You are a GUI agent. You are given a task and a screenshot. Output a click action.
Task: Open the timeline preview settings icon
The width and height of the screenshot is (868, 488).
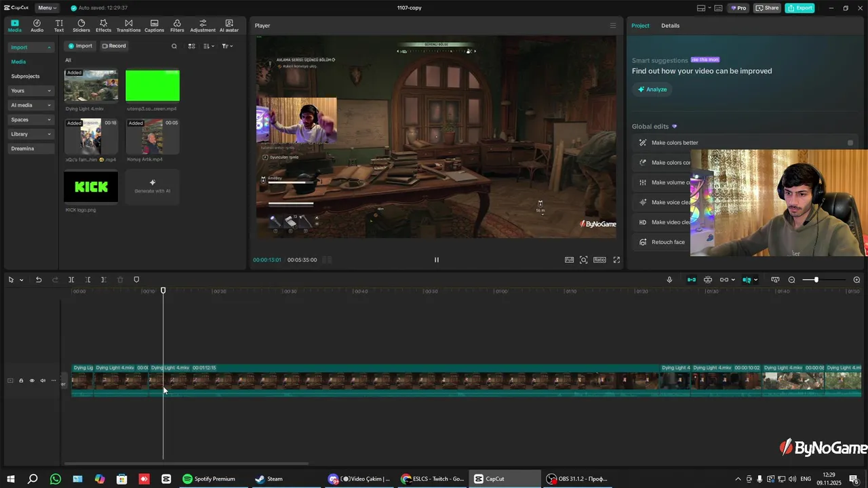click(x=775, y=280)
